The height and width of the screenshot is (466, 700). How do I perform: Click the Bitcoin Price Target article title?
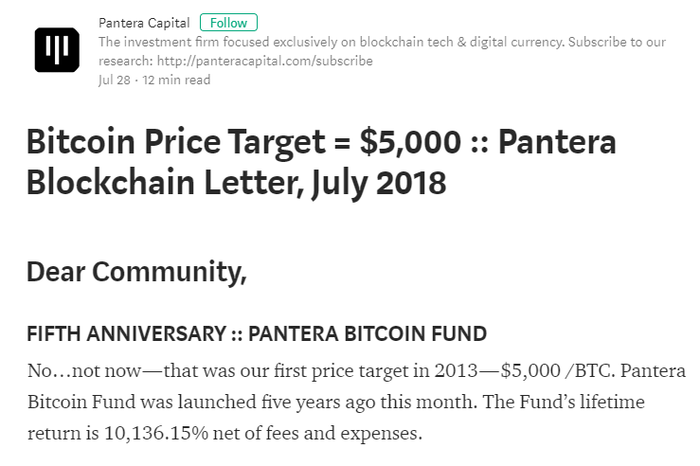[321, 162]
